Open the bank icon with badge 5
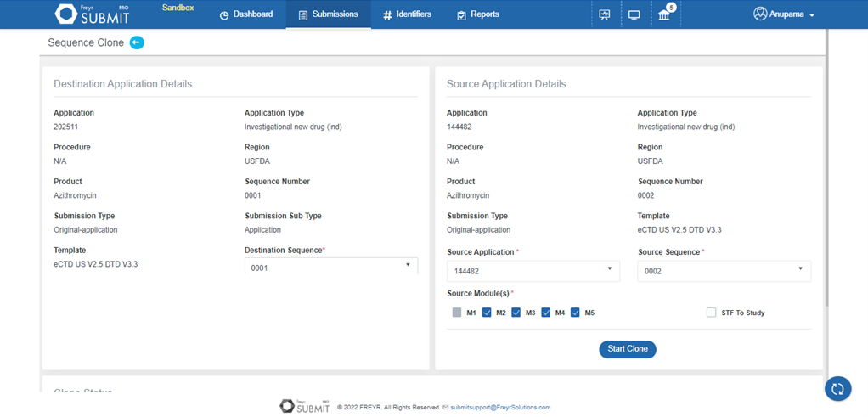Image resolution: width=868 pixels, height=417 pixels. click(x=663, y=15)
